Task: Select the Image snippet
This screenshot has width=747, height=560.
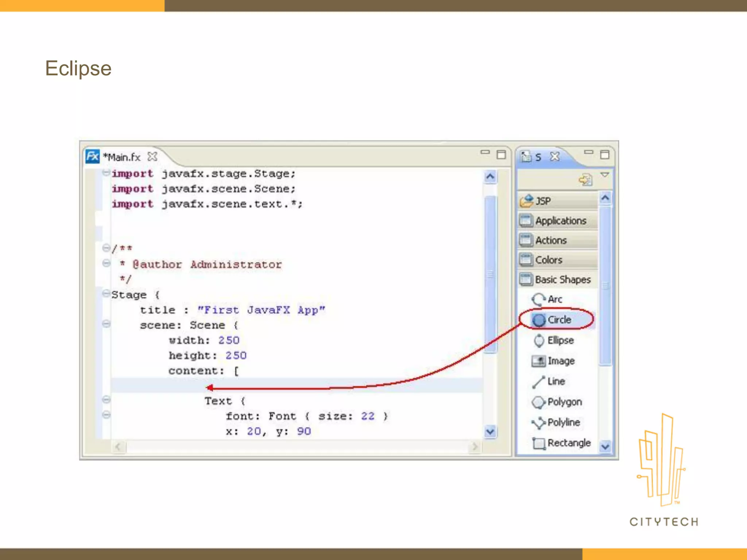Action: coord(553,361)
